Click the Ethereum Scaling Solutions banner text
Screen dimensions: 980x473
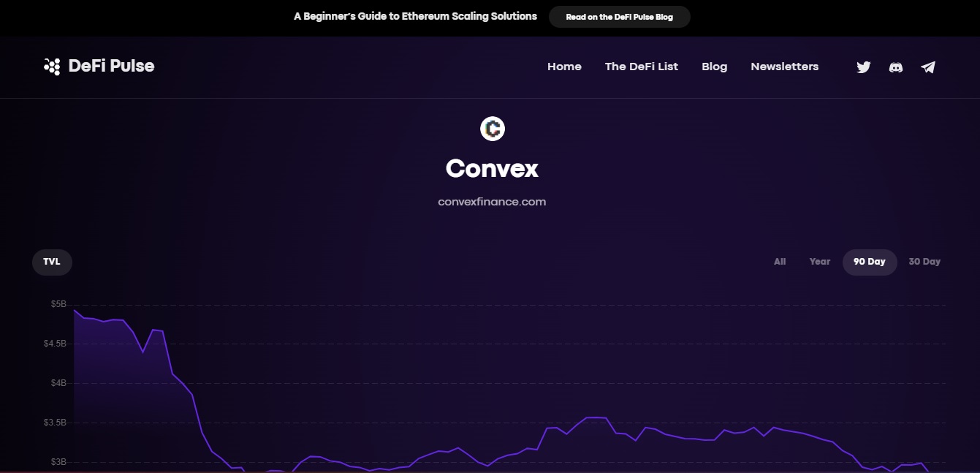(x=414, y=16)
